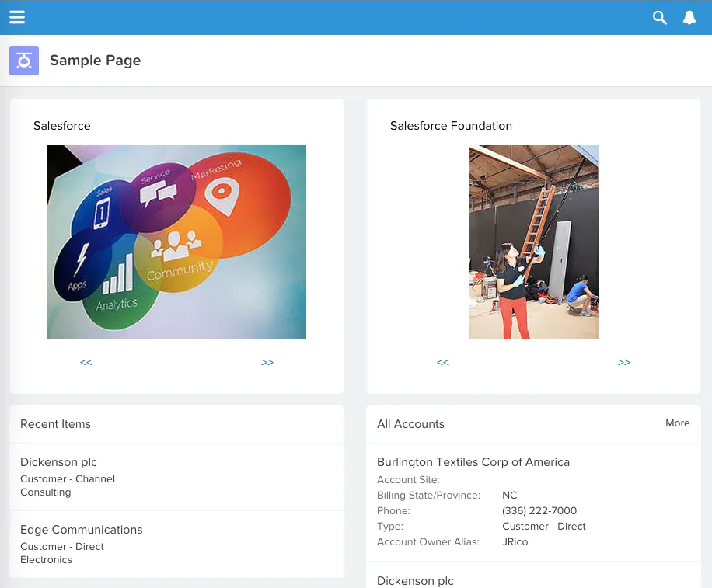Click Electronics under Edge Communications
712x588 pixels.
click(46, 560)
